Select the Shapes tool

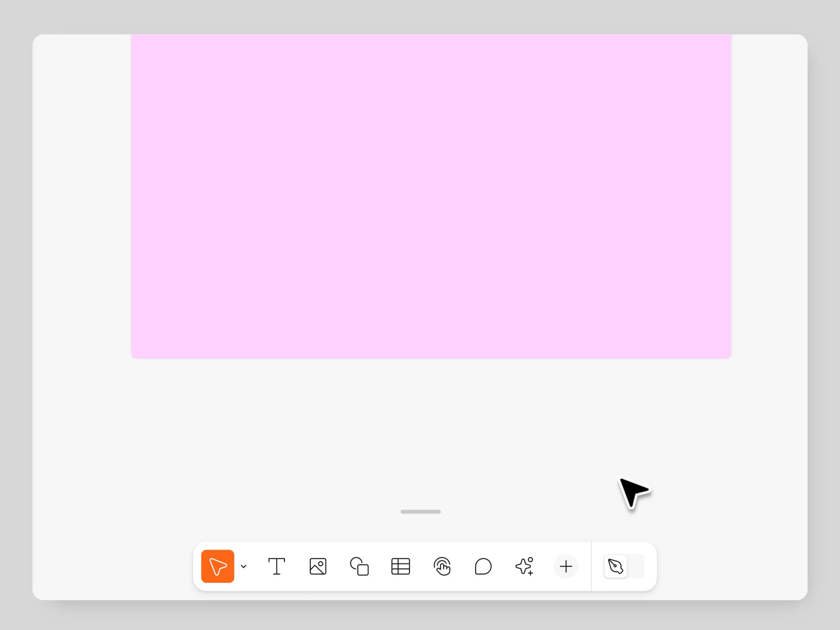(359, 567)
